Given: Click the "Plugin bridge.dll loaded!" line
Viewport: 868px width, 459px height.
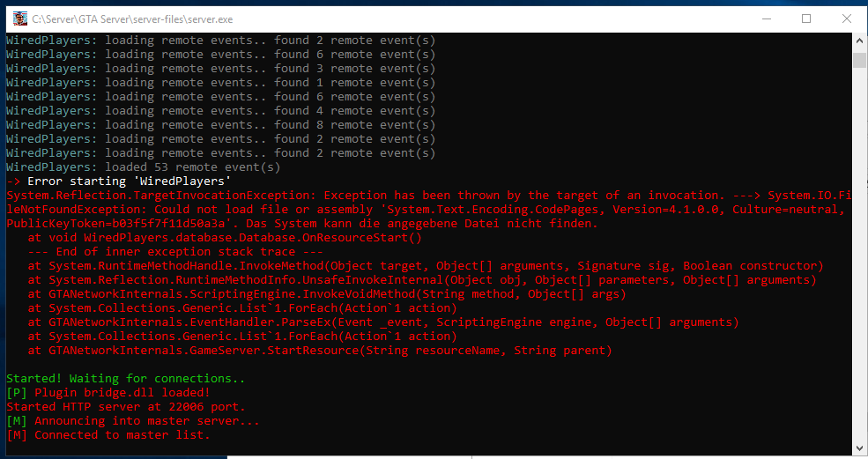Looking at the screenshot, I should coord(108,393).
